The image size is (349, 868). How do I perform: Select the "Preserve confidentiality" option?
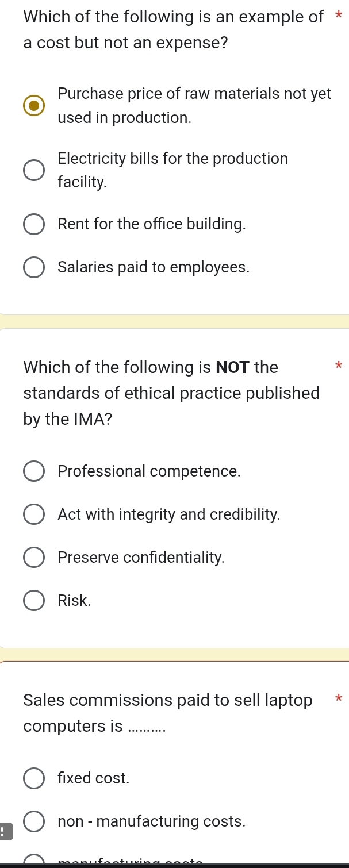[x=34, y=557]
